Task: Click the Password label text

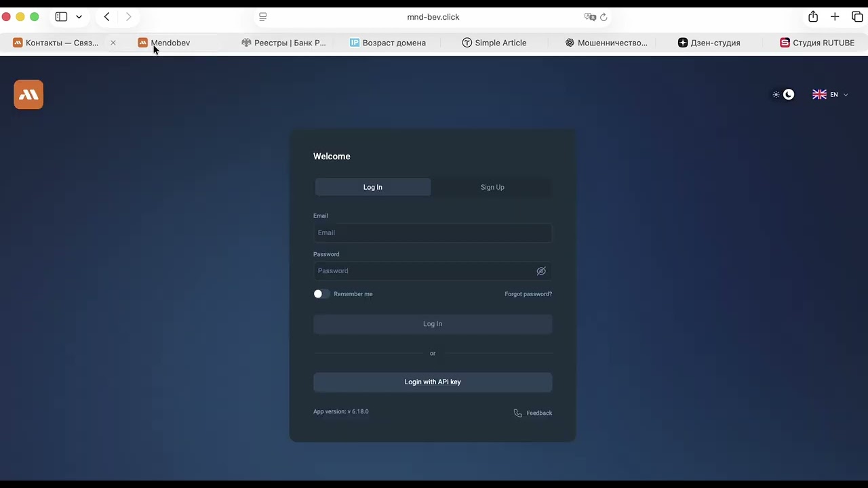Action: pyautogui.click(x=326, y=254)
